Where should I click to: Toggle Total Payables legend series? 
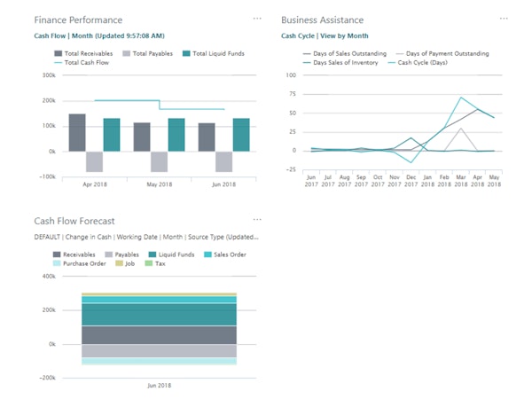pyautogui.click(x=147, y=53)
